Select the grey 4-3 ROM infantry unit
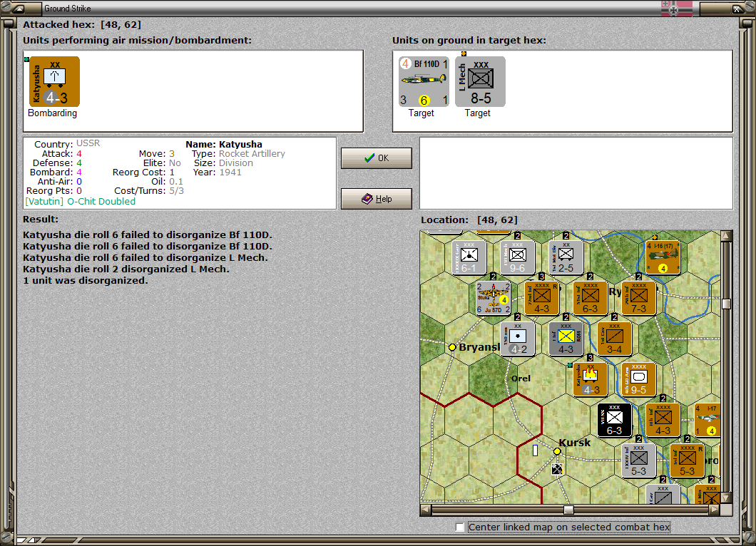This screenshot has height=546, width=756. click(566, 339)
